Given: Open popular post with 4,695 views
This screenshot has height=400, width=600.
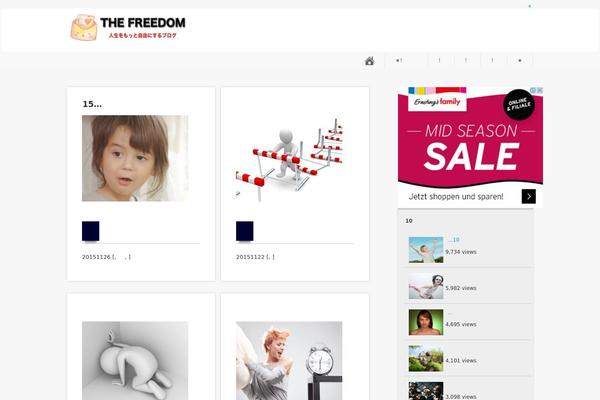Looking at the screenshot, I should pos(426,322).
